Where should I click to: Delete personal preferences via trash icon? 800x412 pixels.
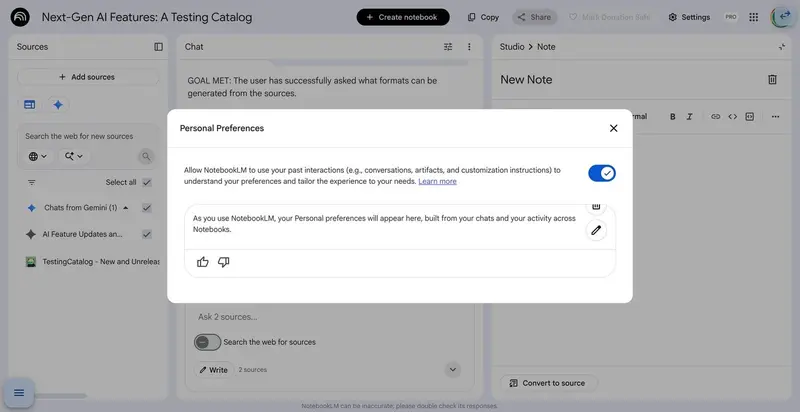(x=596, y=207)
